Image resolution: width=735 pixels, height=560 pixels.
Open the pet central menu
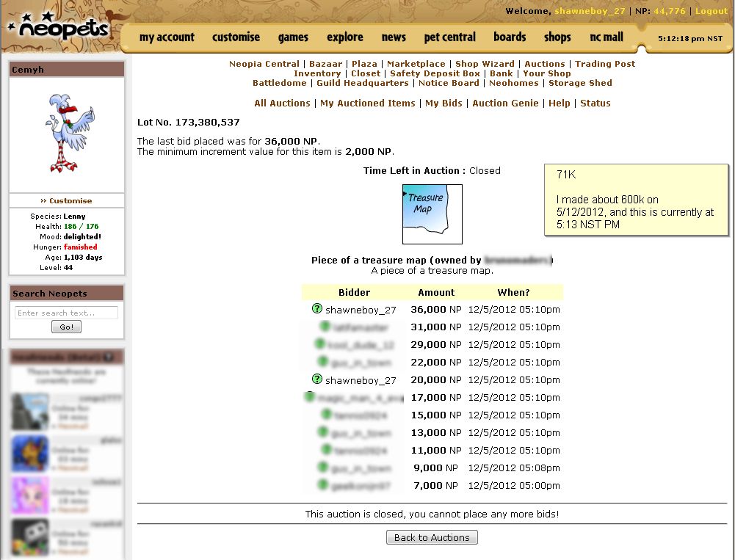[449, 37]
